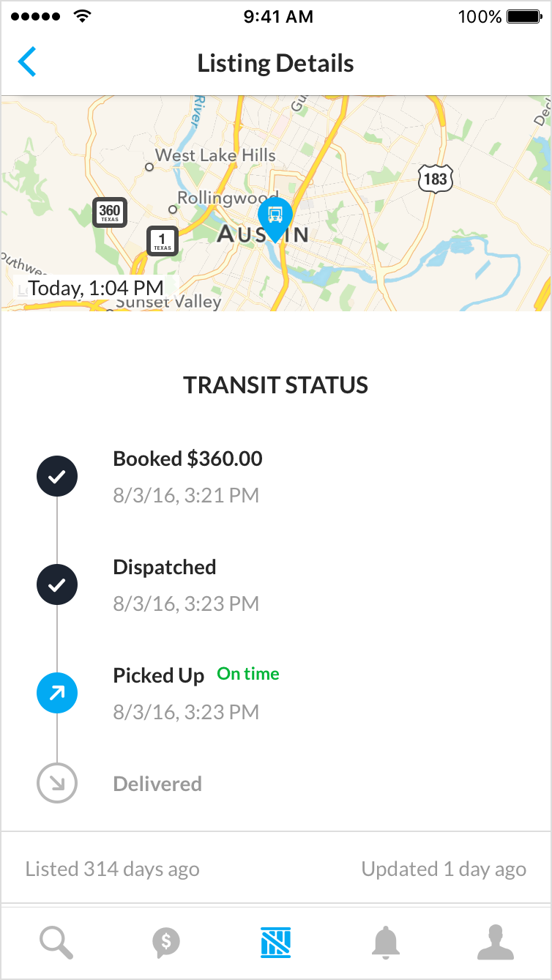Image resolution: width=552 pixels, height=980 pixels.
Task: Open the search tab magnifier icon
Action: click(x=56, y=942)
